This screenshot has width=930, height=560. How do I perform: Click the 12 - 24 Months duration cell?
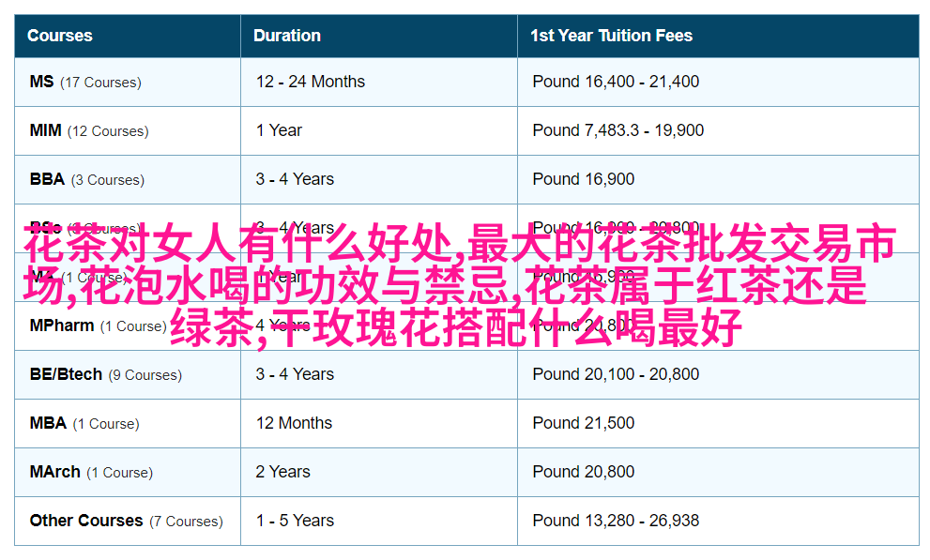coord(311,82)
